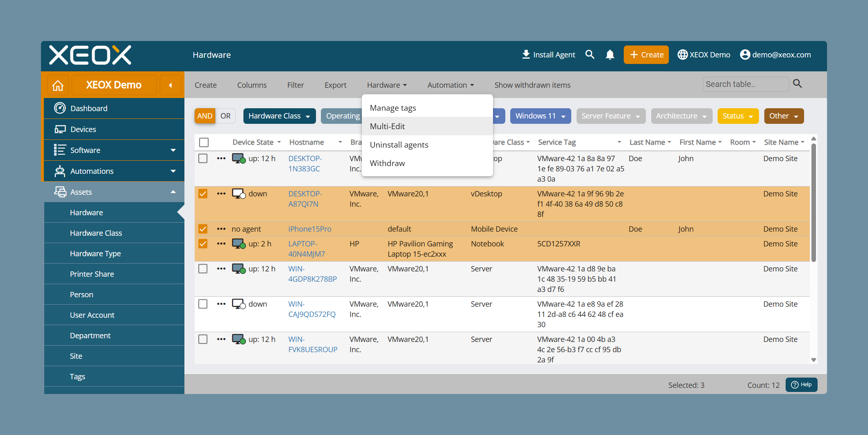This screenshot has height=435, width=868.
Task: Tick the select-all header checkbox
Action: click(x=204, y=142)
